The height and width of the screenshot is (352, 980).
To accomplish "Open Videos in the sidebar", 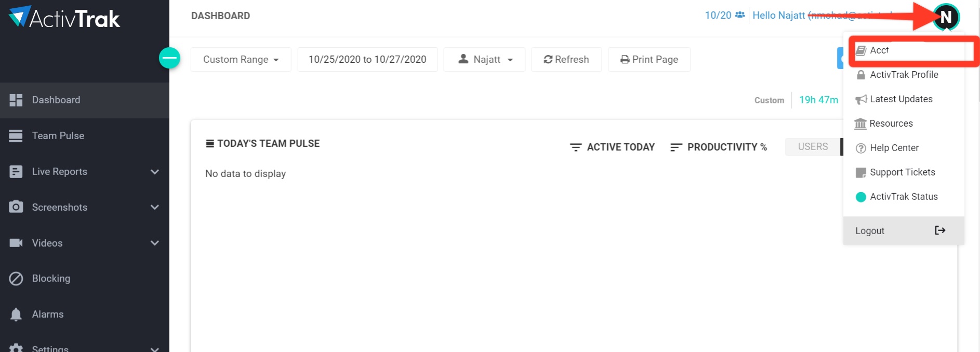I will (84, 243).
